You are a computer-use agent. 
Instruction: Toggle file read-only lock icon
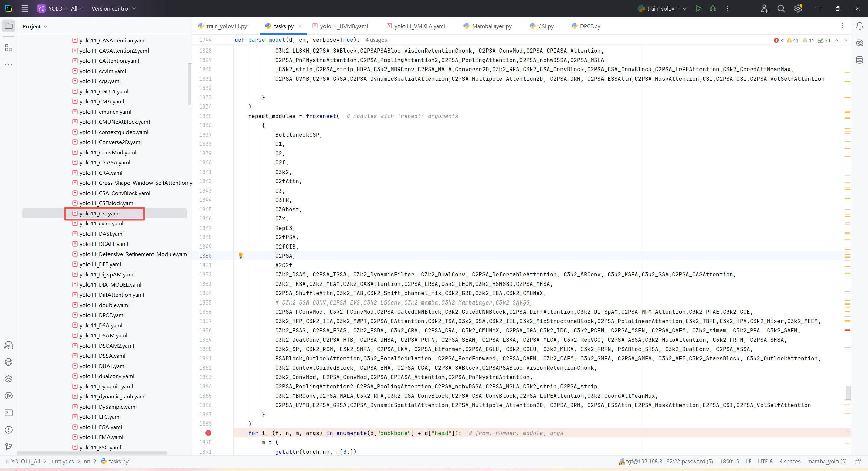click(857, 462)
